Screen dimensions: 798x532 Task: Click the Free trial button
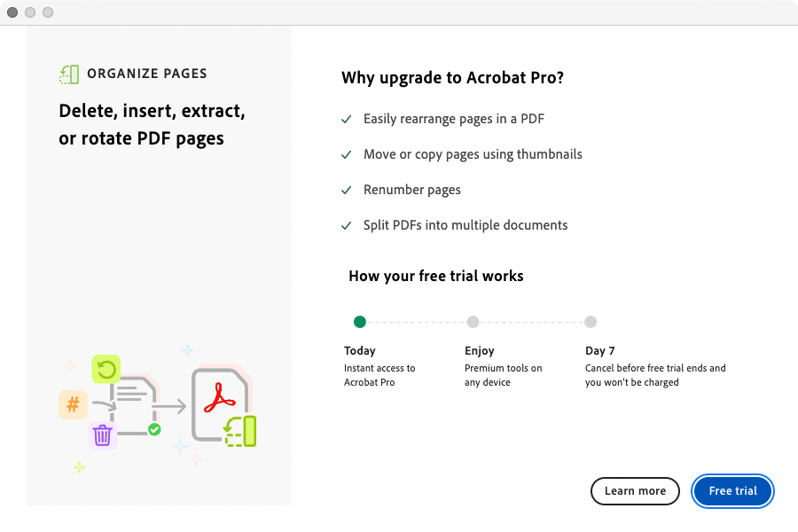[732, 490]
